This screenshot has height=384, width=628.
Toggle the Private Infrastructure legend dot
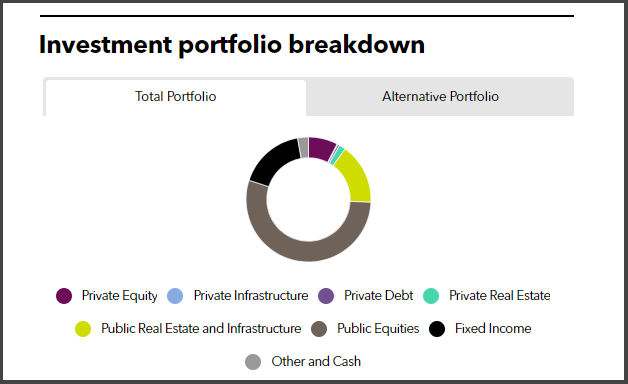(x=175, y=296)
